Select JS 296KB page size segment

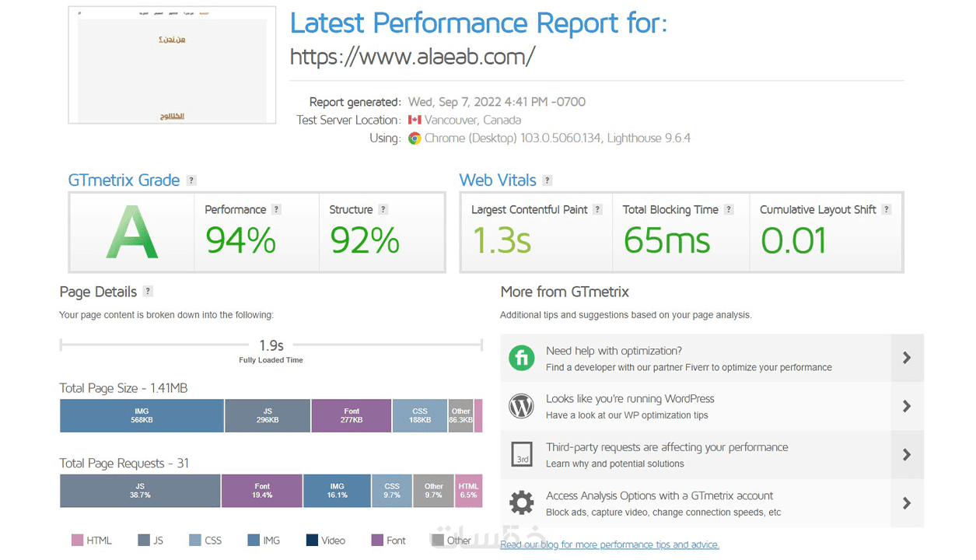click(268, 415)
